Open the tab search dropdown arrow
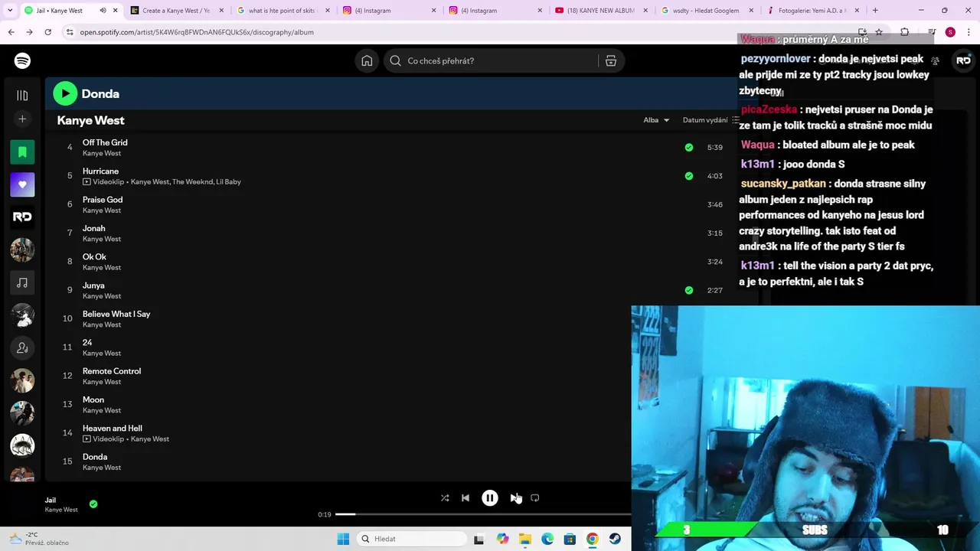This screenshot has height=551, width=980. 9,11
